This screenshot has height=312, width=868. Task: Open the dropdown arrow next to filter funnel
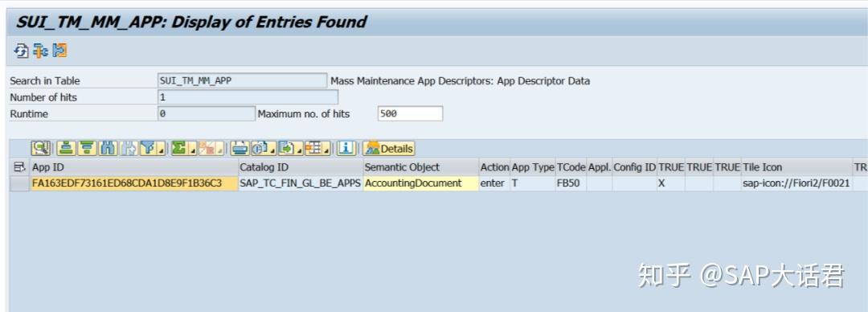pos(161,149)
